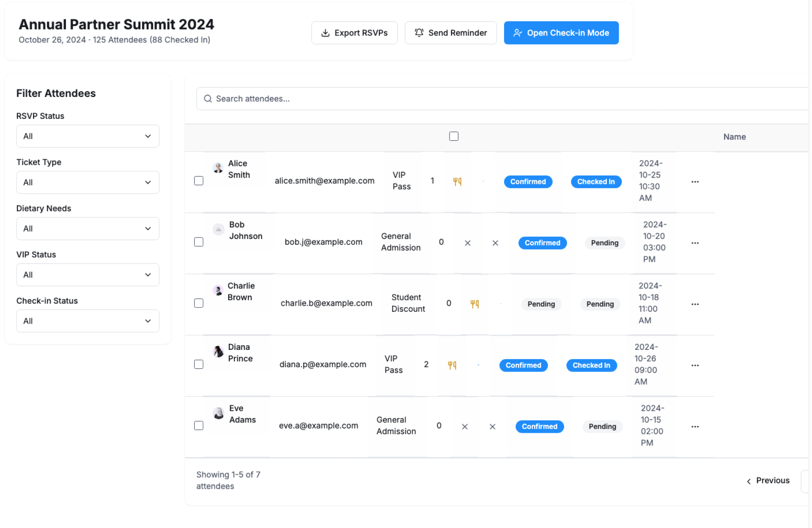This screenshot has width=812, height=528.
Task: Click the download icon on Export RSVPs
Action: click(325, 33)
